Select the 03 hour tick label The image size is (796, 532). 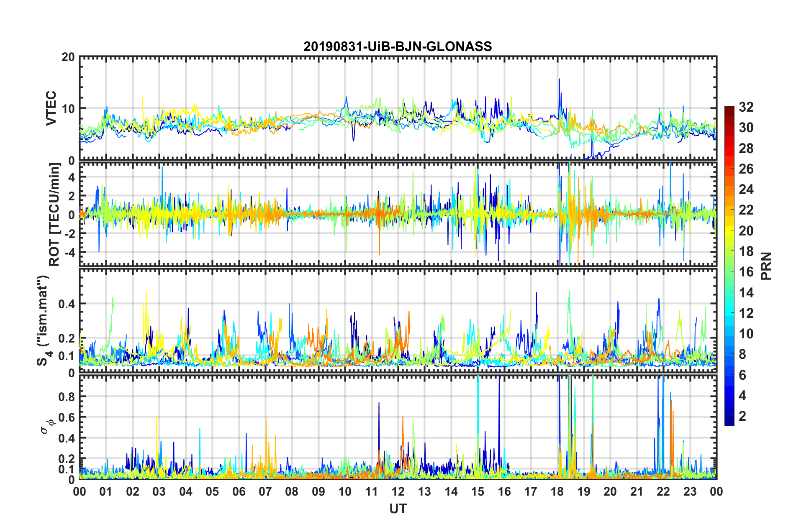tap(159, 491)
